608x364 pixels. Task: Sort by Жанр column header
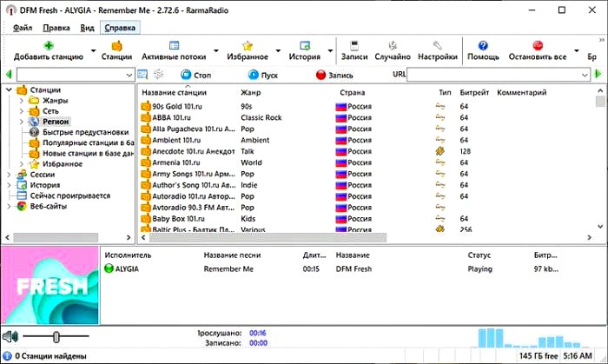point(250,92)
